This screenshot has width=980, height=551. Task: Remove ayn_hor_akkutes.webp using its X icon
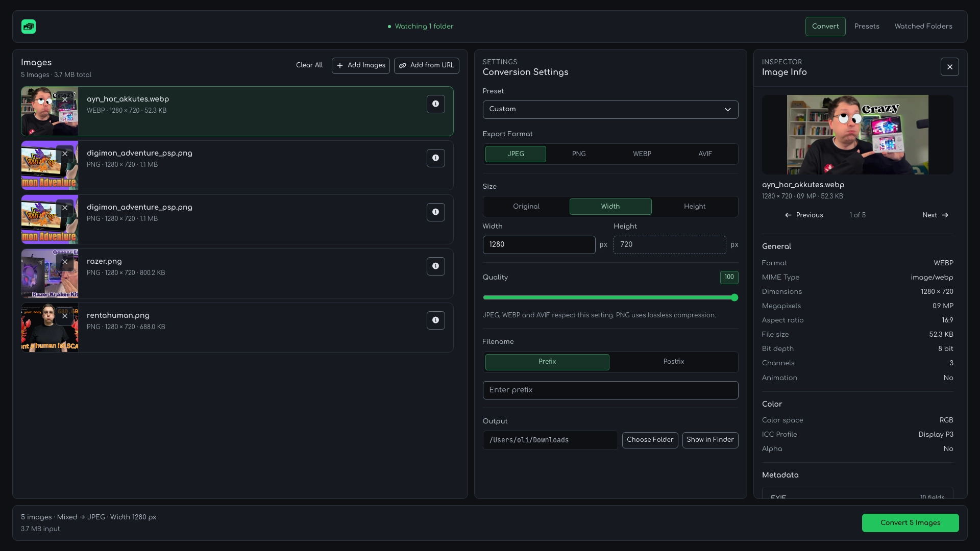(65, 99)
